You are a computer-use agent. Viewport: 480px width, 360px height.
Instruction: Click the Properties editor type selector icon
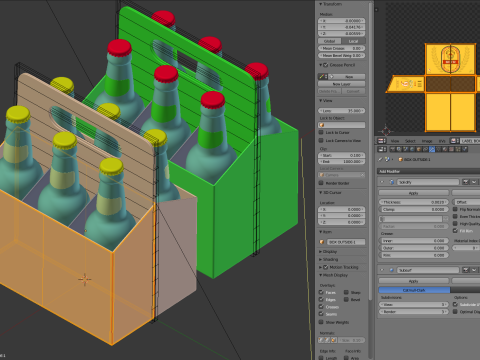click(382, 149)
